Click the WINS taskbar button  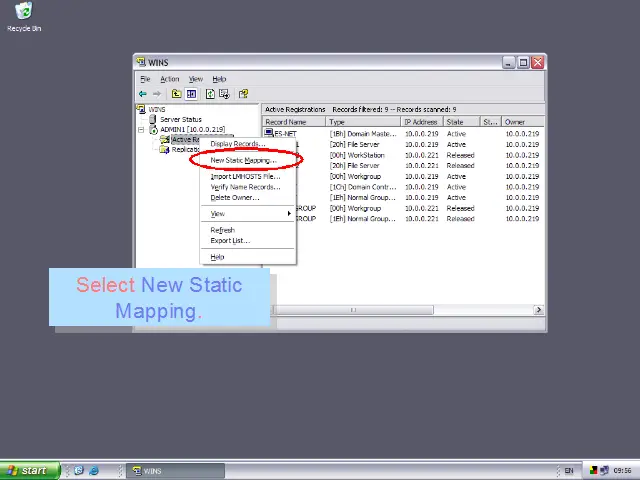176,471
